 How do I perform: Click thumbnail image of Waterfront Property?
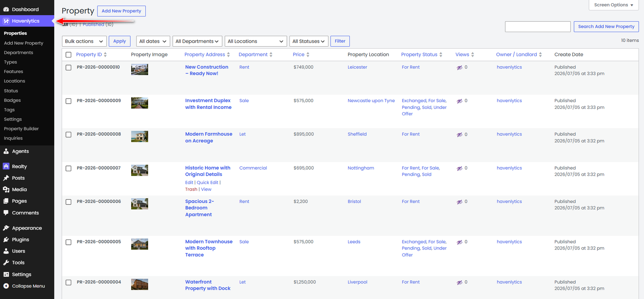[x=140, y=285]
